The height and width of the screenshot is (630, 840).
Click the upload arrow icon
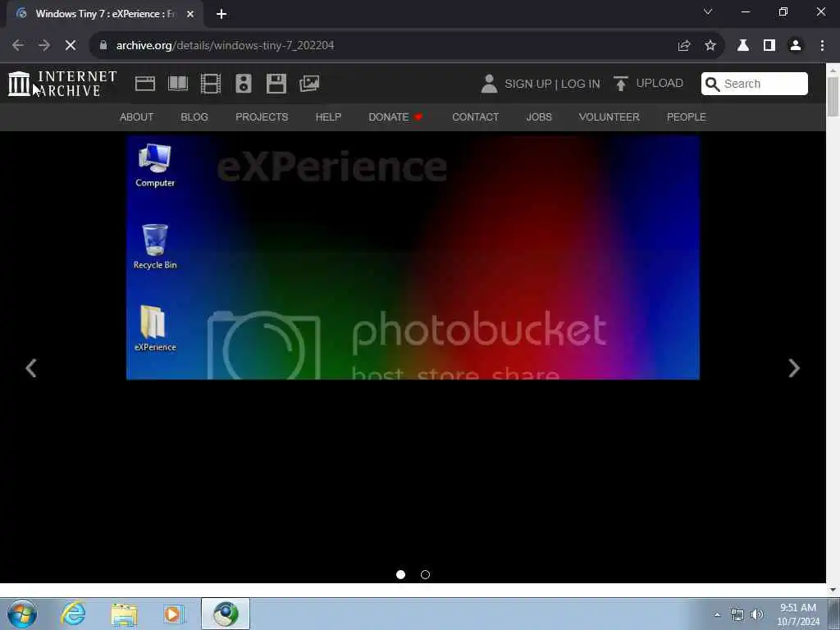620,84
